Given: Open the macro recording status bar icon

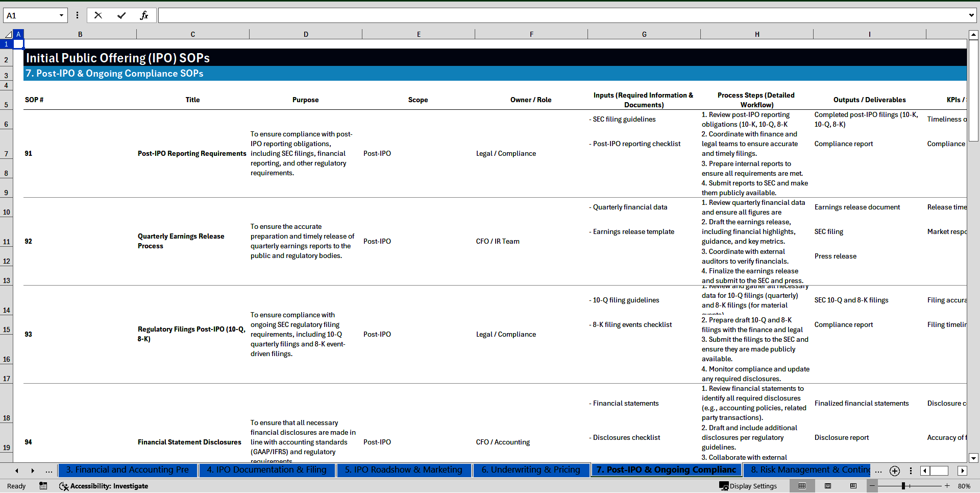Looking at the screenshot, I should click(x=43, y=486).
